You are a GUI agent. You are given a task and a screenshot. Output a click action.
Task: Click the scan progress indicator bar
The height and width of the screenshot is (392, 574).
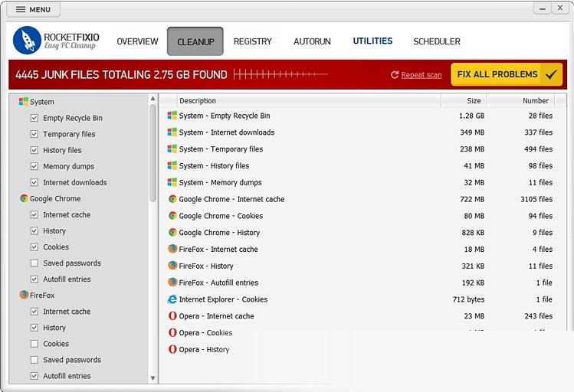click(280, 74)
